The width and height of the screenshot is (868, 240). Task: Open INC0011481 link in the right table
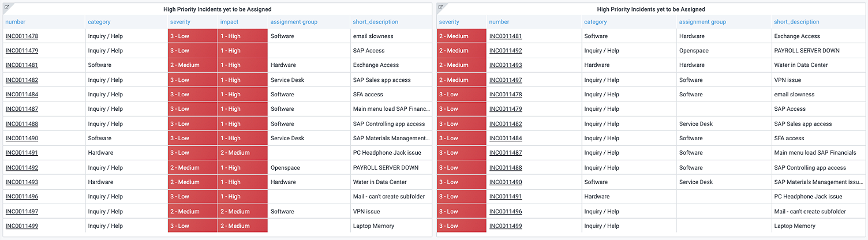pos(506,36)
